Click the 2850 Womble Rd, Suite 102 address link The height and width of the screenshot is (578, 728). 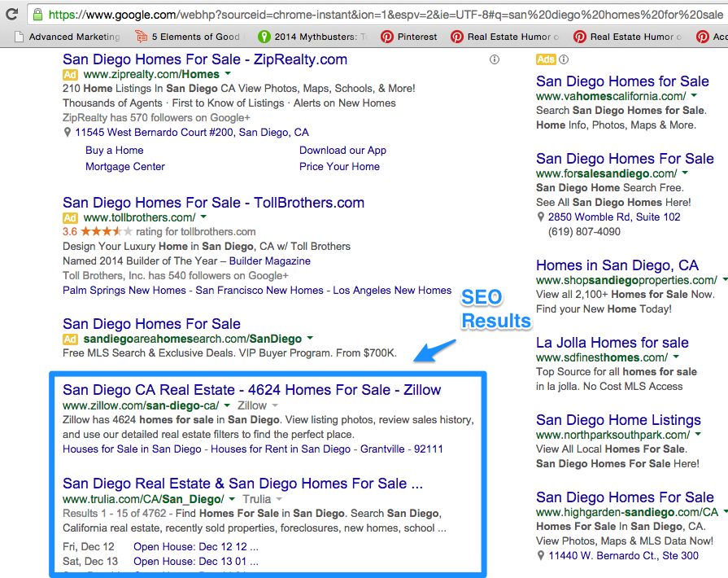[614, 217]
